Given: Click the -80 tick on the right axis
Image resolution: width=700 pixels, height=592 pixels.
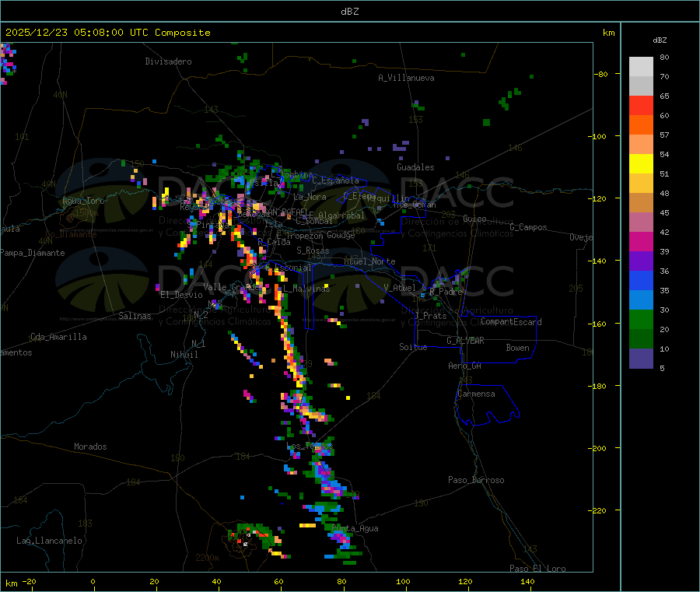Looking at the screenshot, I should tap(601, 75).
